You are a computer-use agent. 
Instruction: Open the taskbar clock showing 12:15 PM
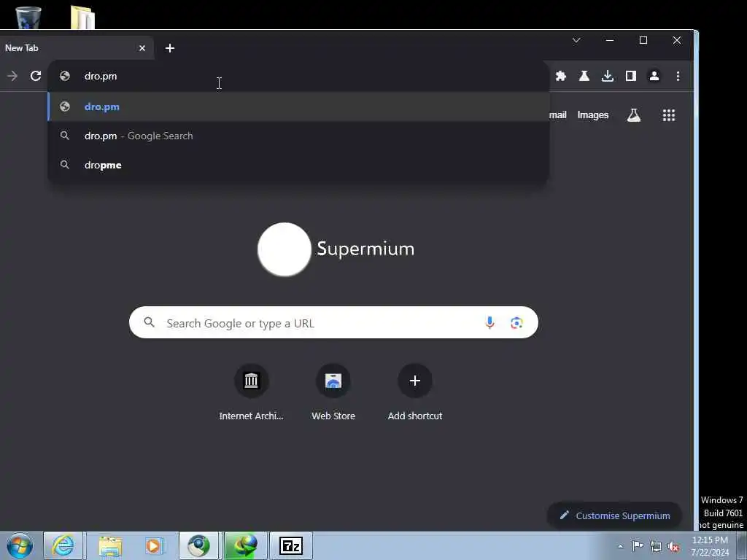point(710,546)
